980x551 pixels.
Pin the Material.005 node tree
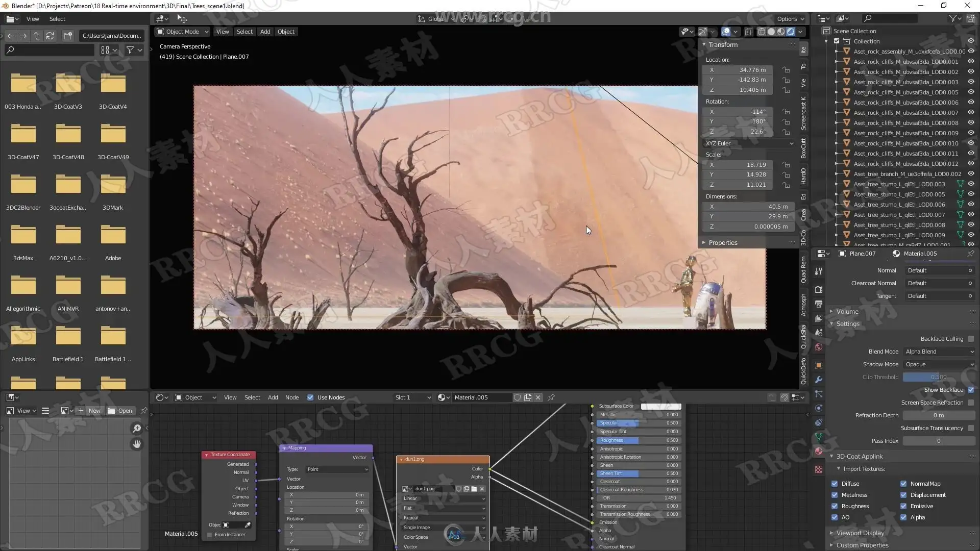[551, 397]
